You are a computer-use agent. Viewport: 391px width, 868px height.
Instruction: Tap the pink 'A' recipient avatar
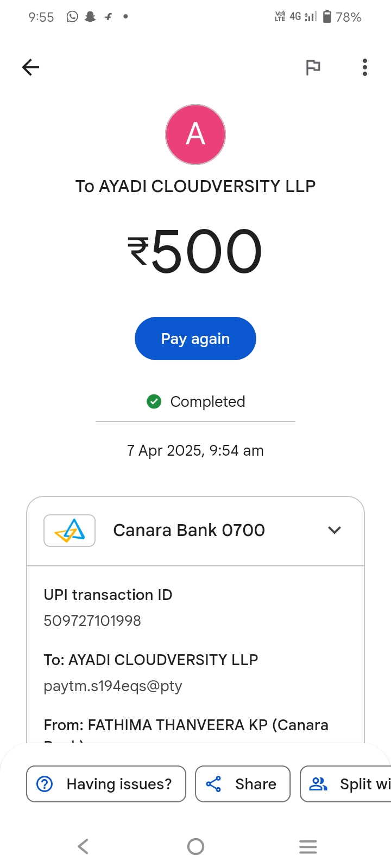pyautogui.click(x=195, y=135)
